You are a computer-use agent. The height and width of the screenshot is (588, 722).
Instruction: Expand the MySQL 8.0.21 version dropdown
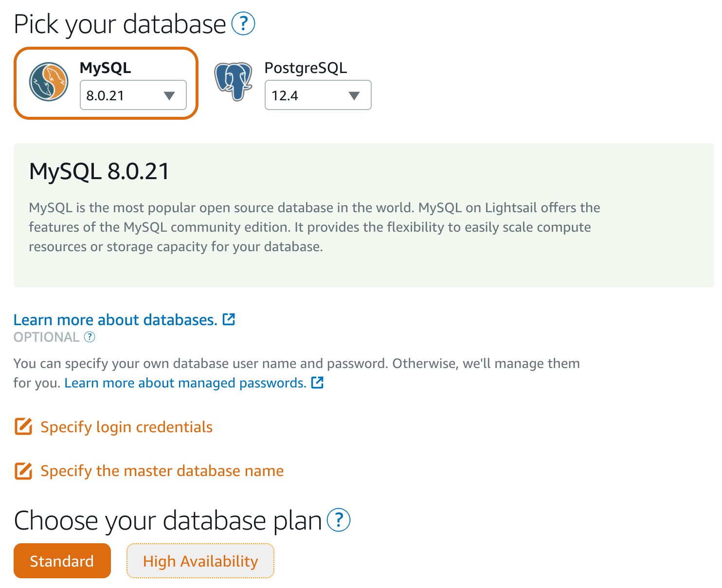coord(133,95)
